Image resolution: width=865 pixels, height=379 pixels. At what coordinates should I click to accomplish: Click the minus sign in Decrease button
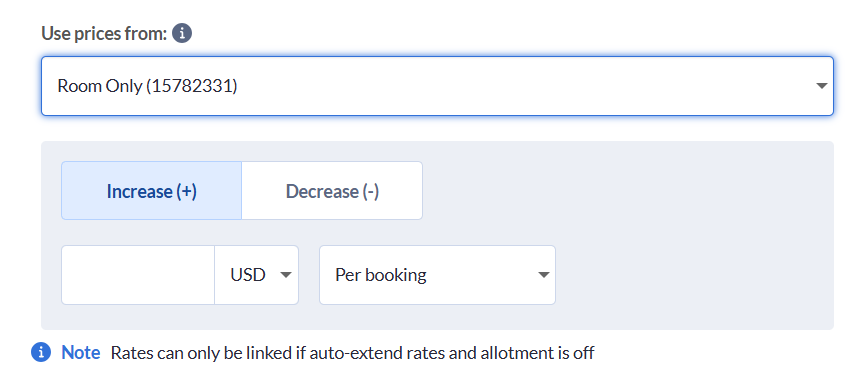coord(371,191)
